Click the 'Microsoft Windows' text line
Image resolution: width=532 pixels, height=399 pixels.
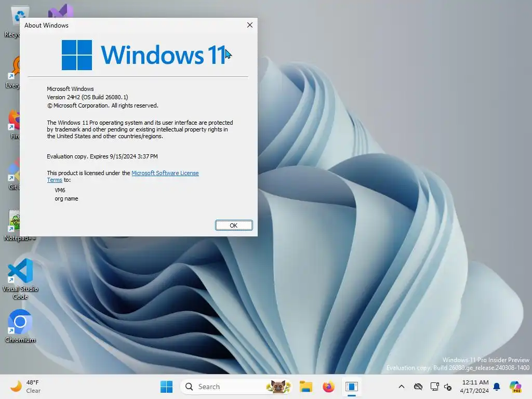70,89
